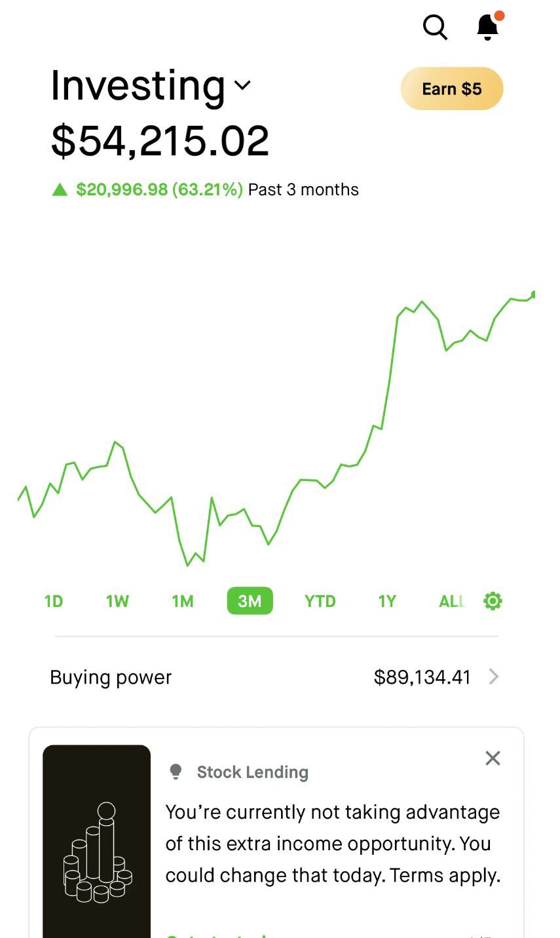Open Buying power chevron arrow
This screenshot has height=938, width=560.
[494, 676]
